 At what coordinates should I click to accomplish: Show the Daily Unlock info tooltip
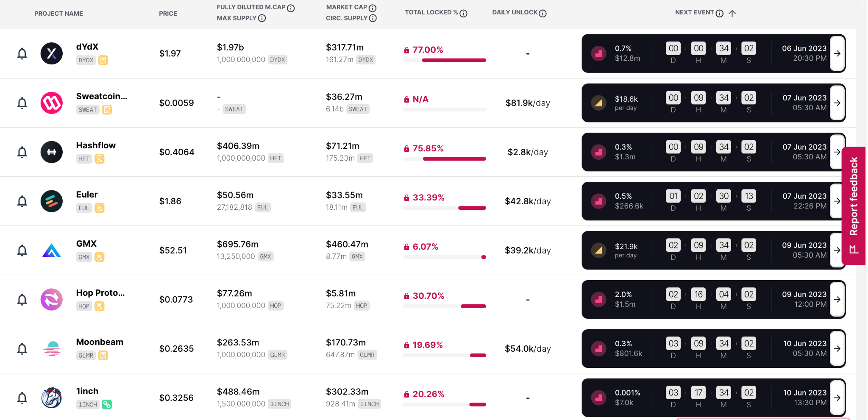(x=543, y=14)
